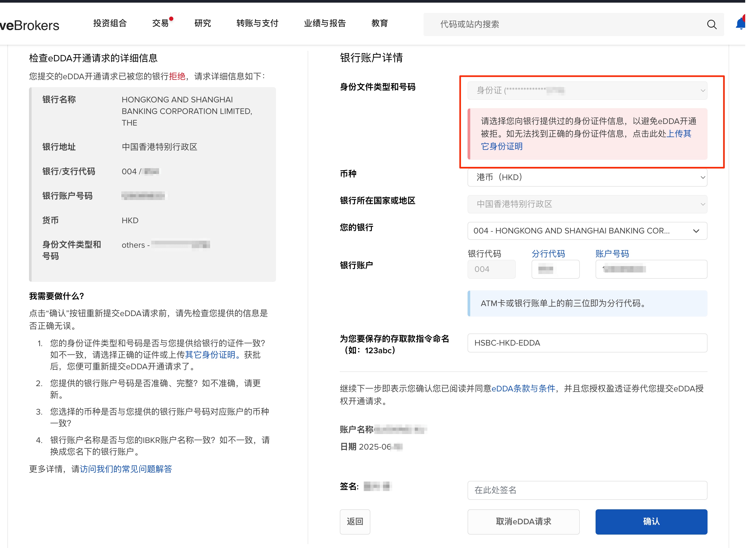Viewport: 756px width, 548px height.
Task: Open the 投资组合 menu
Action: (110, 23)
